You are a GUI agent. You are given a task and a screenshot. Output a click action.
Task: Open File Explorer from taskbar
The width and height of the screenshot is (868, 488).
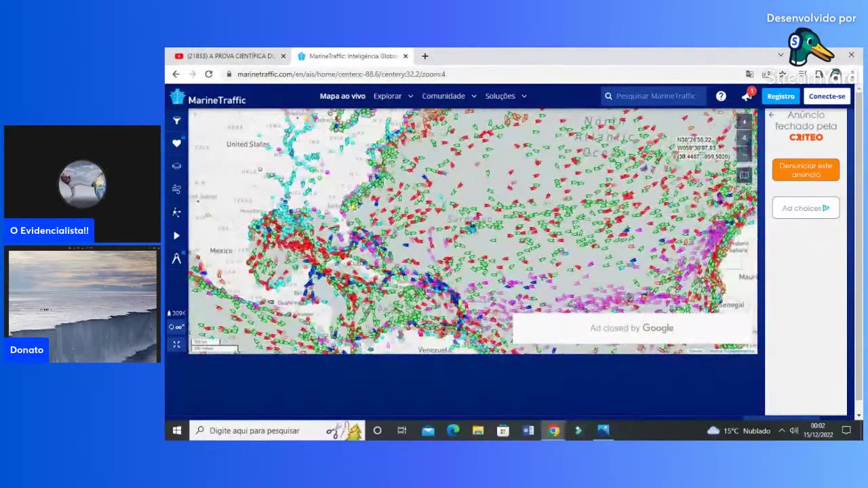pyautogui.click(x=478, y=430)
